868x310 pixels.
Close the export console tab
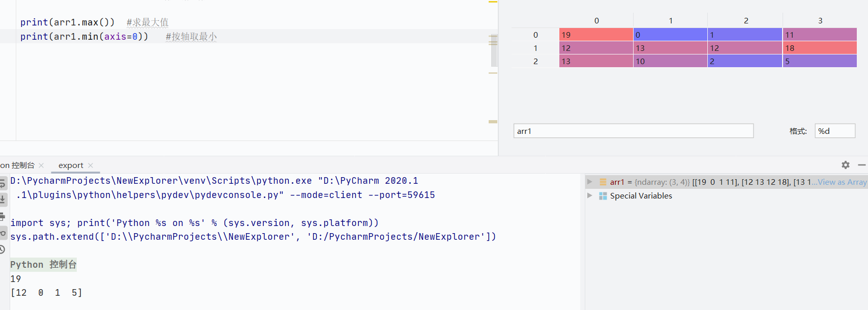[91, 165]
